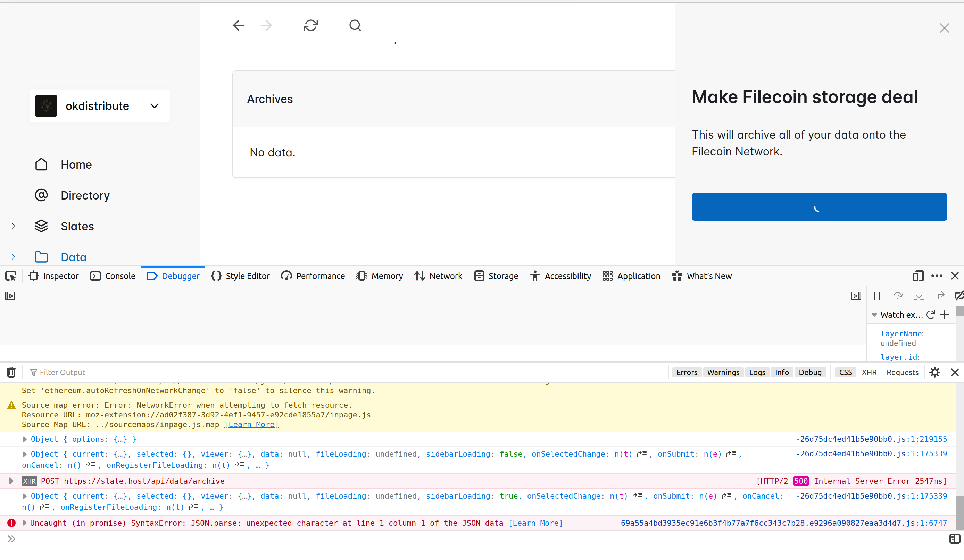Expand the POST archive XHR request row
The width and height of the screenshot is (964, 560).
tap(11, 481)
